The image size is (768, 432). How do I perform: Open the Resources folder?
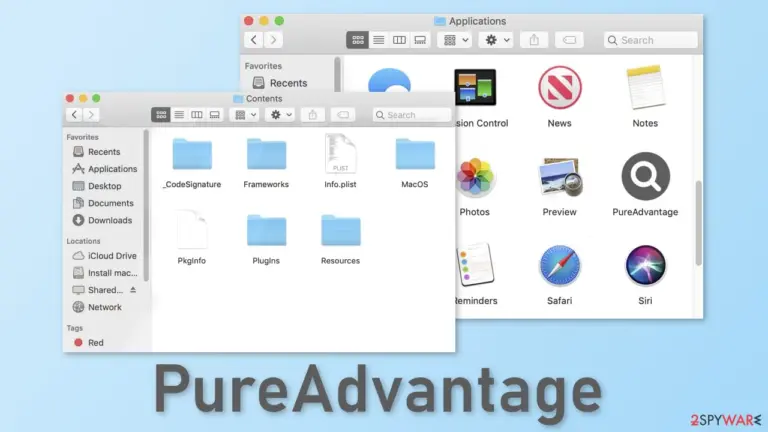click(340, 230)
